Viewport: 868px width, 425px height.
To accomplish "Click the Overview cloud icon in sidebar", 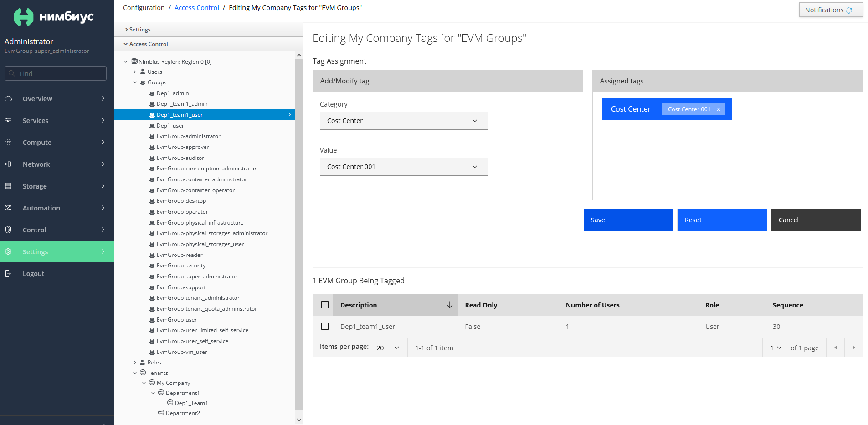I will pos(8,98).
